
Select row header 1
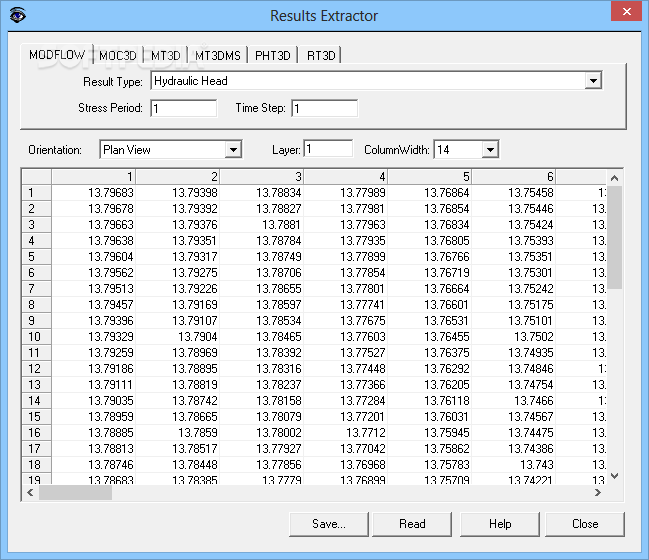tap(36, 193)
